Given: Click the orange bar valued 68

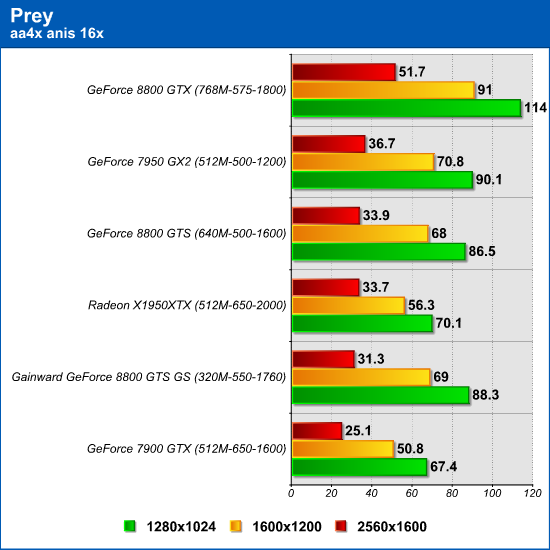Looking at the screenshot, I should click(x=360, y=234).
